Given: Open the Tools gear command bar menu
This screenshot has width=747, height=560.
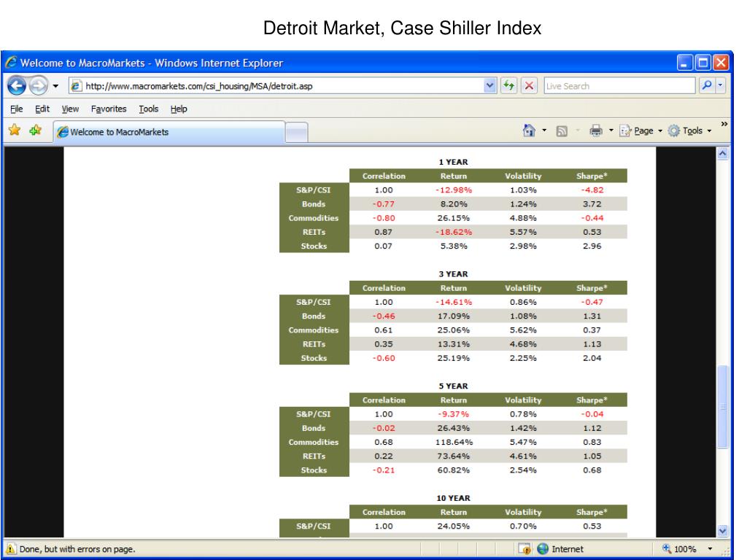Looking at the screenshot, I should point(690,131).
